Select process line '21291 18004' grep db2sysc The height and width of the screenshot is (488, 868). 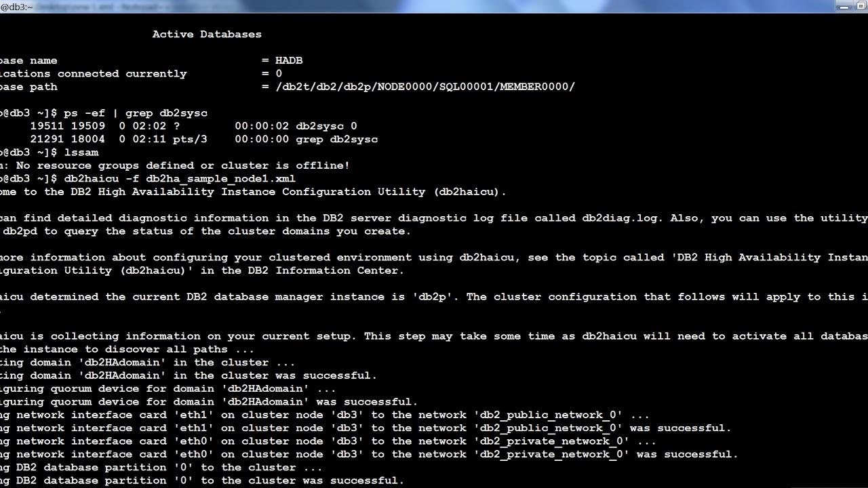tap(203, 139)
